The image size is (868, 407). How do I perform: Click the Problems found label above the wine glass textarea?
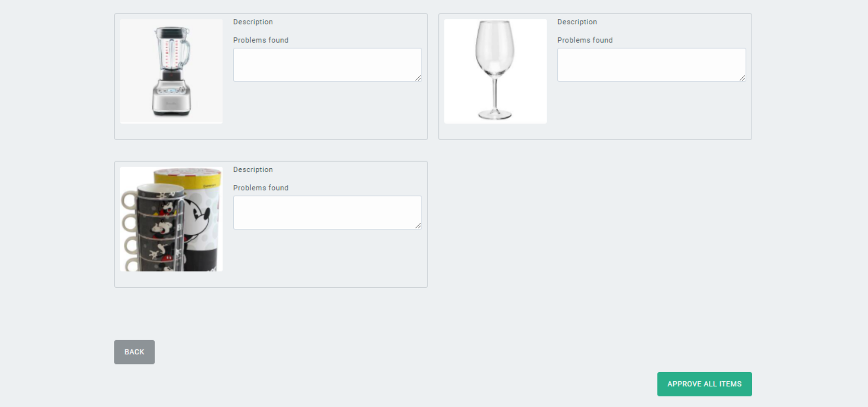pyautogui.click(x=585, y=40)
